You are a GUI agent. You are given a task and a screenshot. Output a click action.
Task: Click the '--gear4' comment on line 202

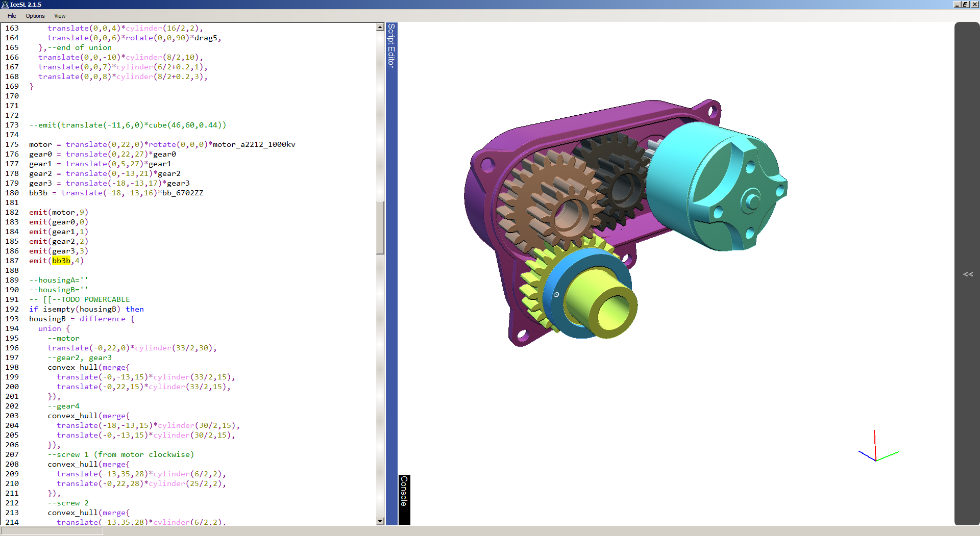click(64, 406)
